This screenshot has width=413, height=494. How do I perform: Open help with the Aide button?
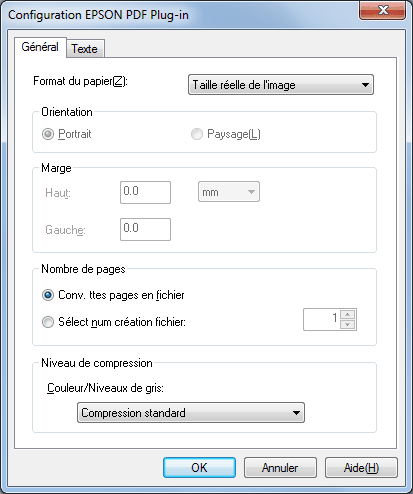[361, 467]
